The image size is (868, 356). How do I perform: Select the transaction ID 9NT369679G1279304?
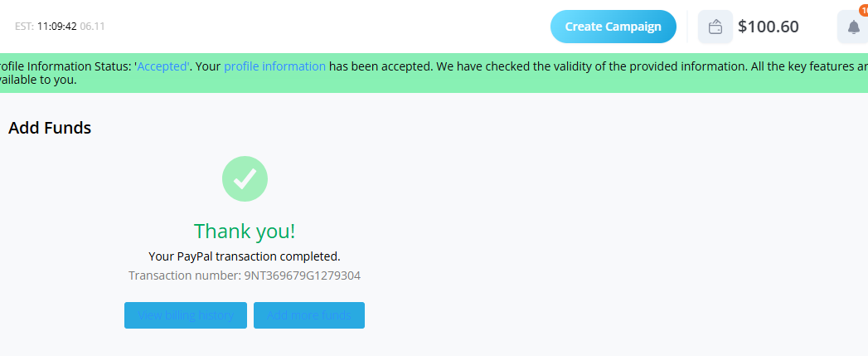click(303, 275)
